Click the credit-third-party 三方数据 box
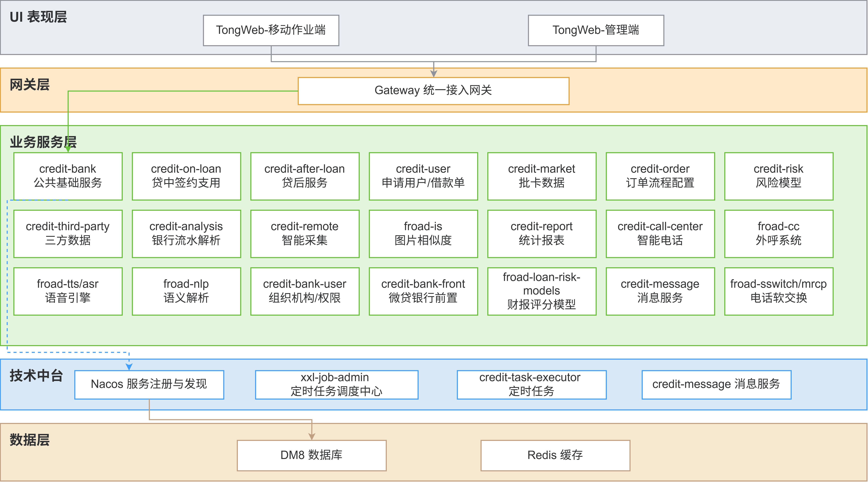The width and height of the screenshot is (868, 482). click(x=68, y=234)
